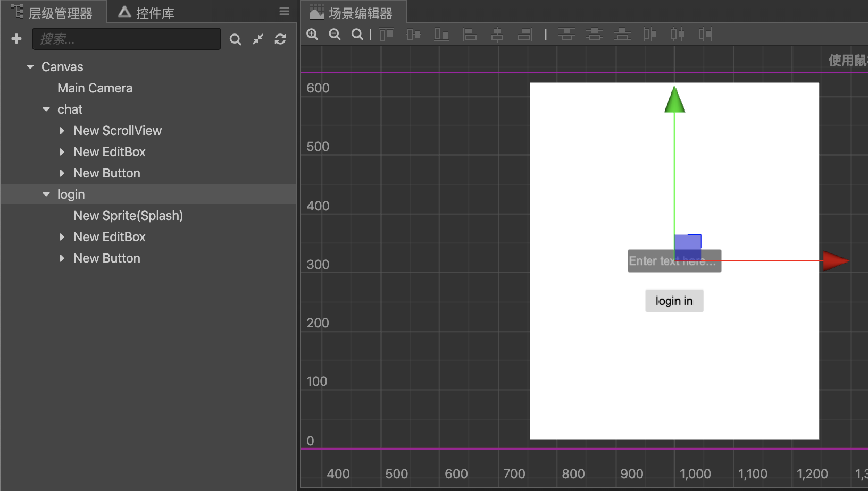Image resolution: width=868 pixels, height=491 pixels.
Task: Click the add node plus icon
Action: [x=16, y=38]
